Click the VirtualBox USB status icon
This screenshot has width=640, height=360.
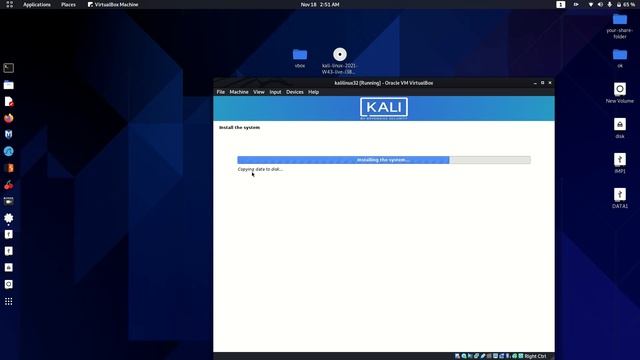pos(483,356)
